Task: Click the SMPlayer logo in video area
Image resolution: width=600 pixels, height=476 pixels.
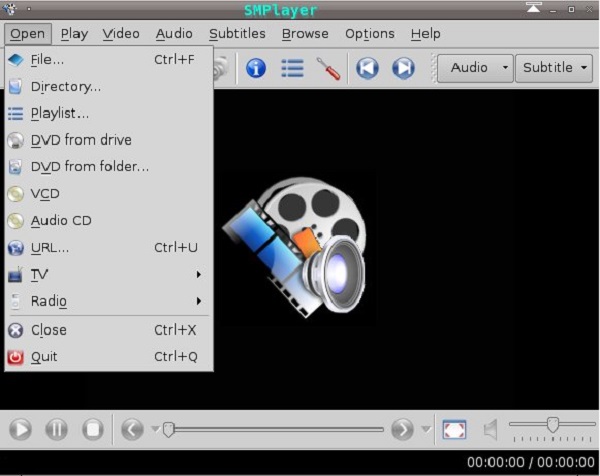Action: pos(295,247)
